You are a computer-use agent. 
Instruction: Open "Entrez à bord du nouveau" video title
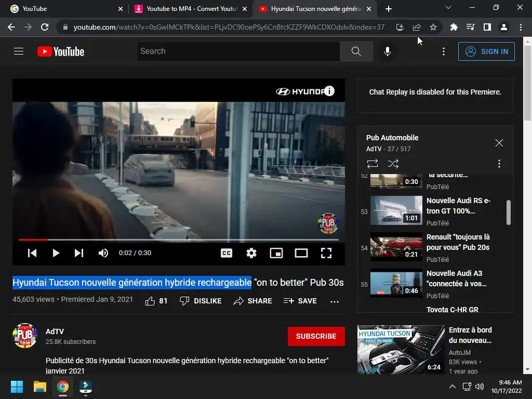[470, 335]
